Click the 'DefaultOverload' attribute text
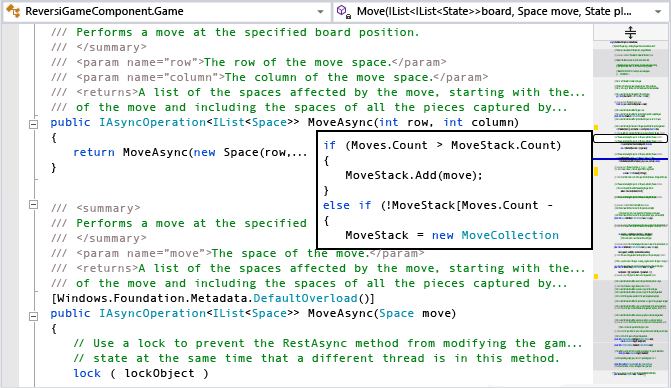Image resolution: width=671 pixels, height=388 pixels. tap(305, 298)
